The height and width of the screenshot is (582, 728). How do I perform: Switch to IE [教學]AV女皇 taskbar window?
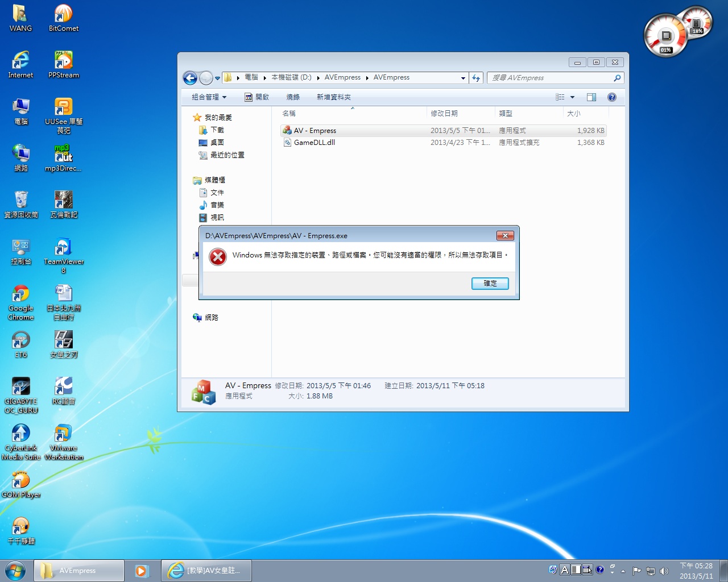point(206,571)
